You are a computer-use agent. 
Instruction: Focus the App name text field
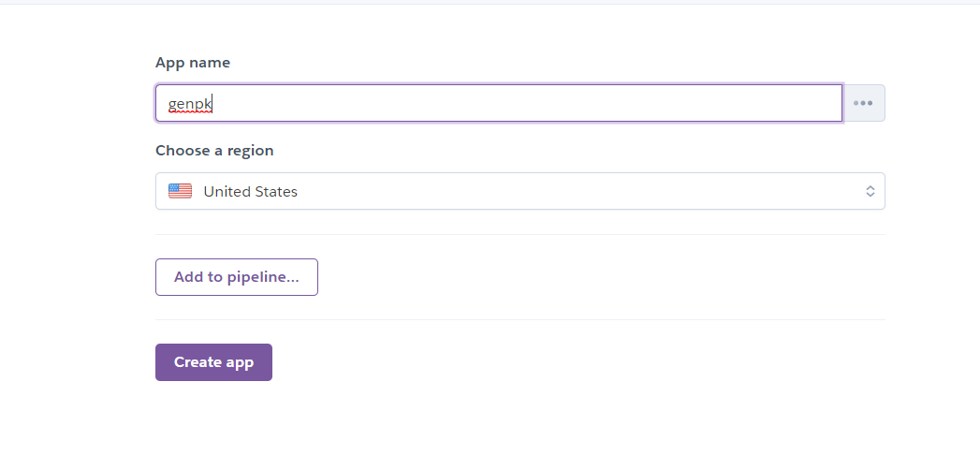(x=499, y=103)
